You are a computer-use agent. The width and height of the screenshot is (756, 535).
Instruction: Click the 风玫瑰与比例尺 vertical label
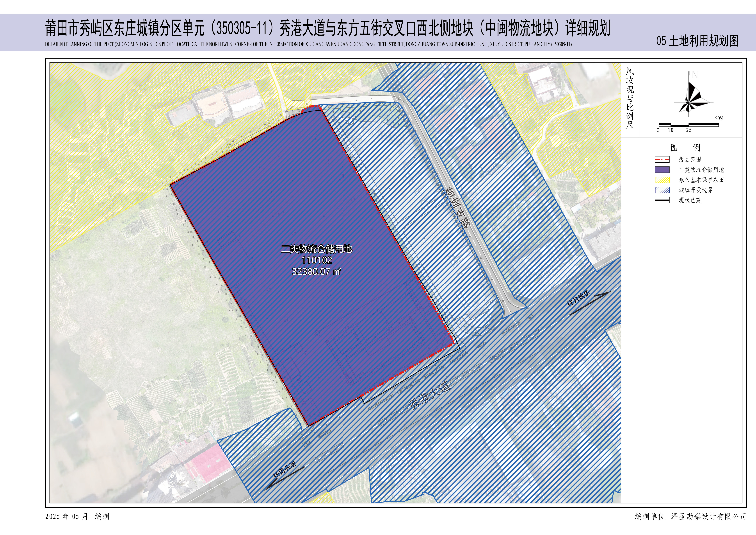630,98
